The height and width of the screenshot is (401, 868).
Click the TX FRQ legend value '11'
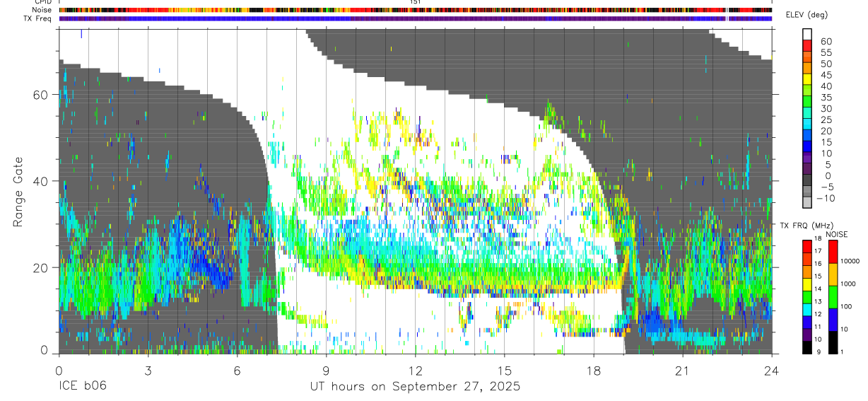[818, 327]
